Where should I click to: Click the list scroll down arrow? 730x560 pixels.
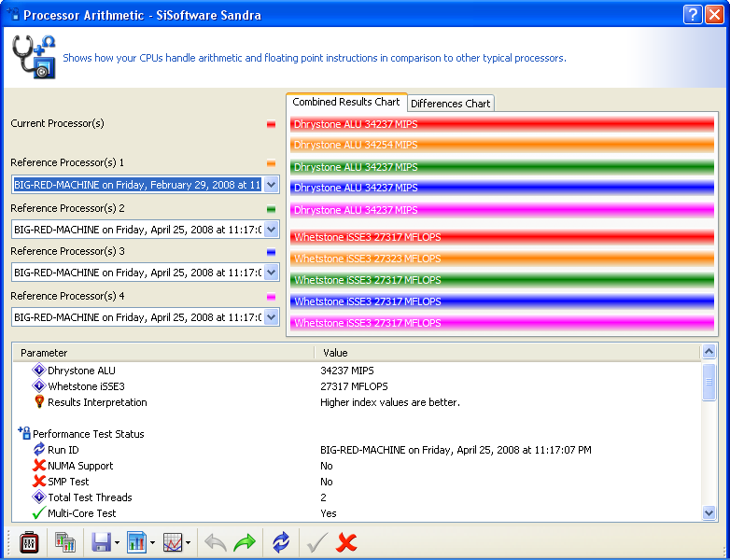coord(709,513)
